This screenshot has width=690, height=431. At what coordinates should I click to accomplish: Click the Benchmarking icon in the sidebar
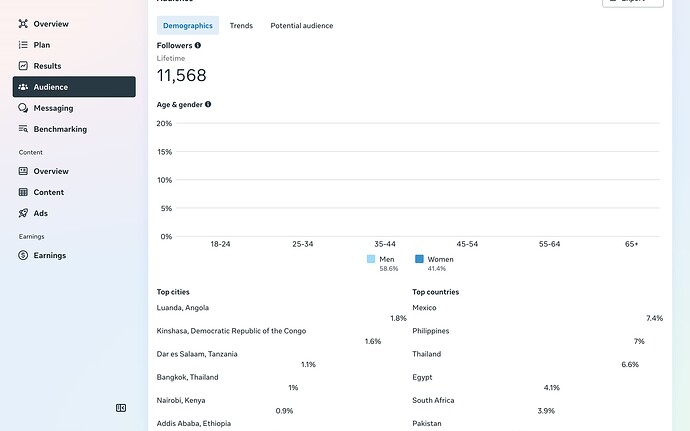[23, 129]
